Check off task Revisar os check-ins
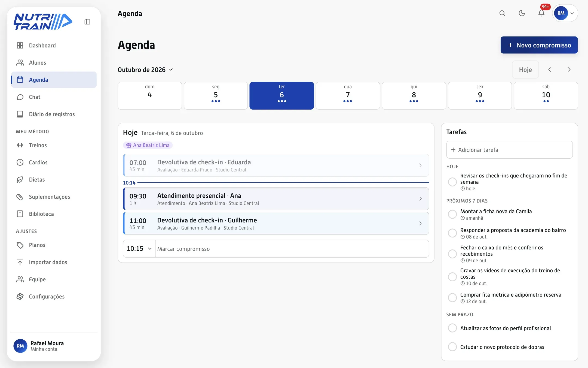This screenshot has width=588, height=368. pyautogui.click(x=452, y=182)
